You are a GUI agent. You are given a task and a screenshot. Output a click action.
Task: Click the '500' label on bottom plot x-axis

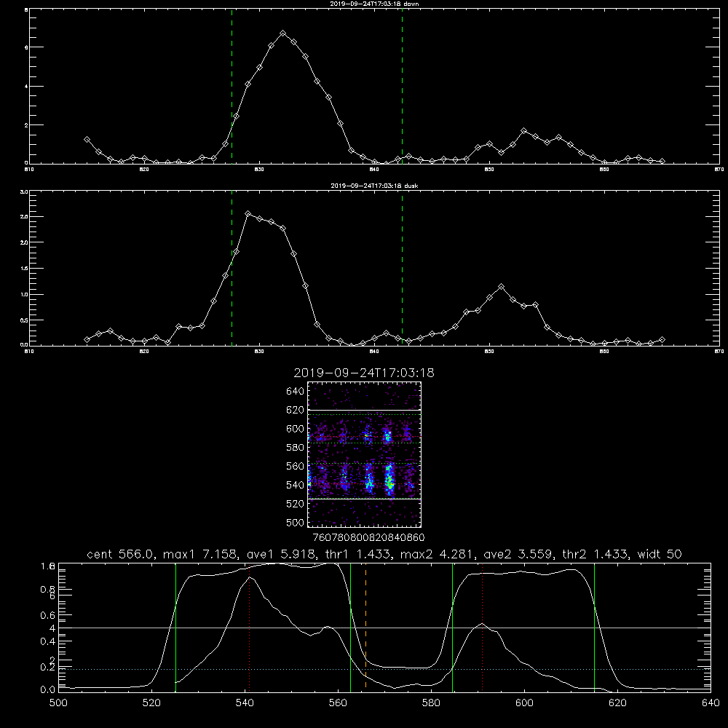pos(58,703)
